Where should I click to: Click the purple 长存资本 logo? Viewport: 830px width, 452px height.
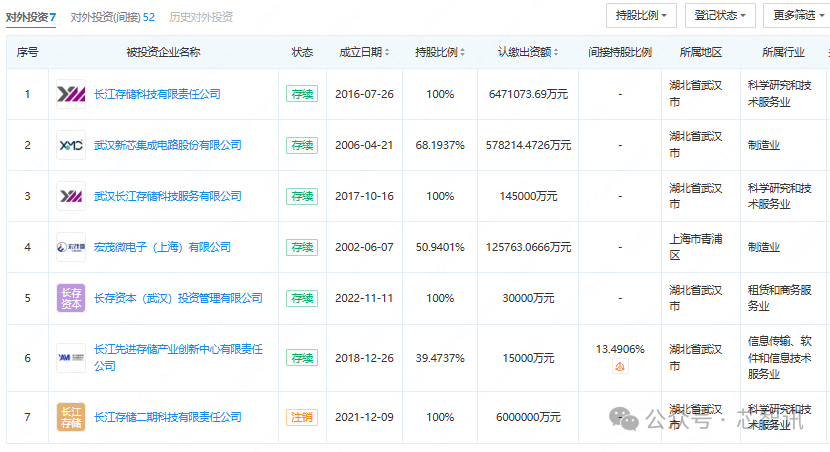(x=71, y=298)
